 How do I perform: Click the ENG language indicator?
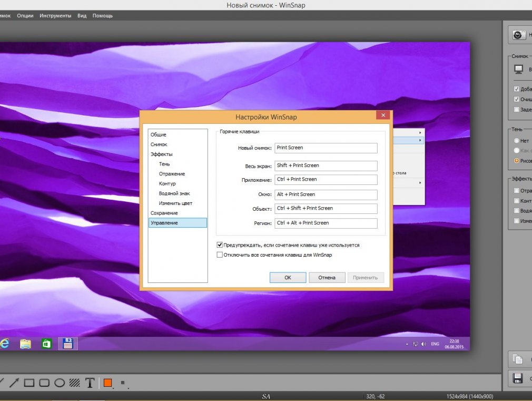(435, 344)
